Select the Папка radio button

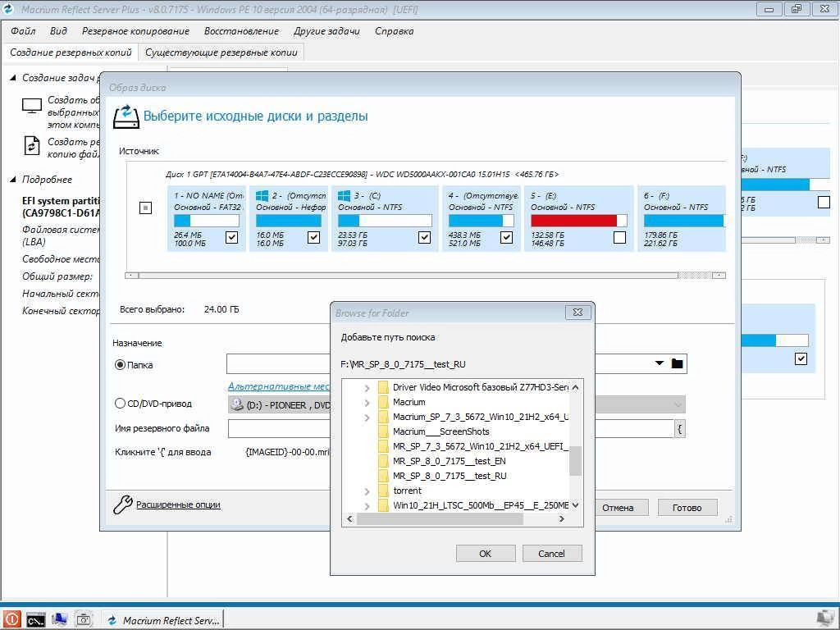click(x=120, y=365)
